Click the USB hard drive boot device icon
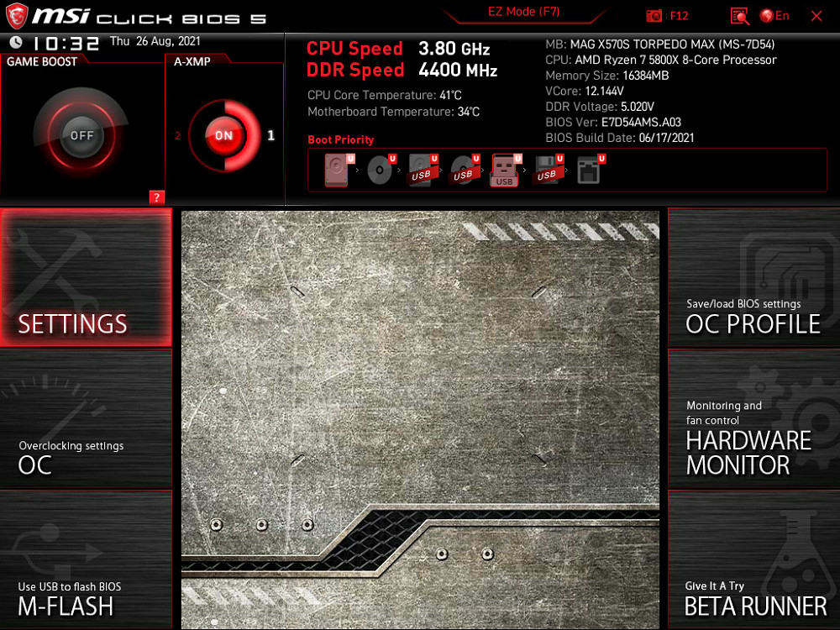The height and width of the screenshot is (630, 840). pos(424,169)
